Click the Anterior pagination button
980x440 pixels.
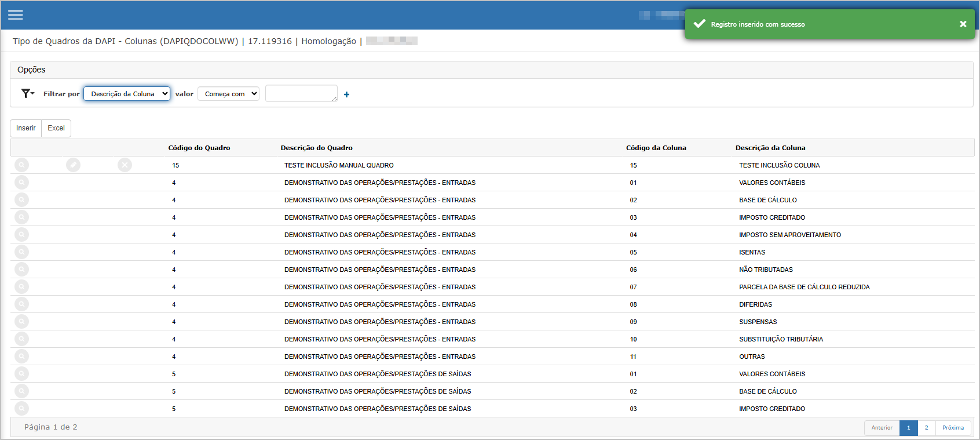(x=882, y=428)
